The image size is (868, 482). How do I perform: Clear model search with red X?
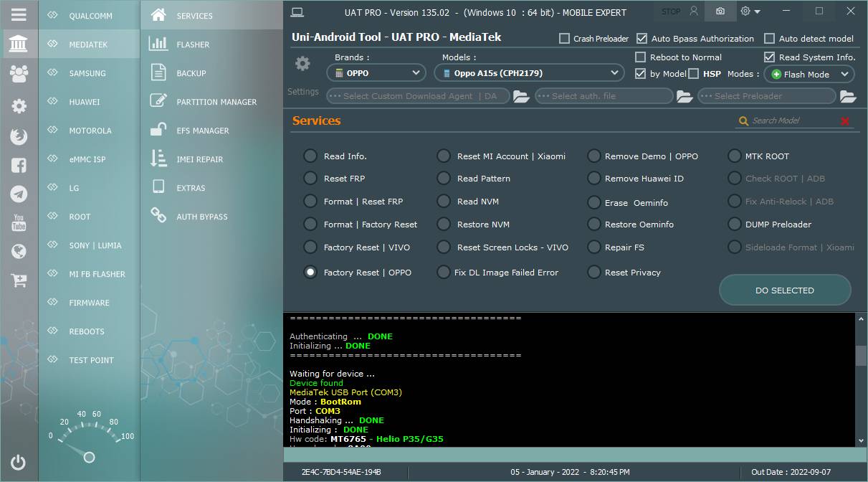845,121
